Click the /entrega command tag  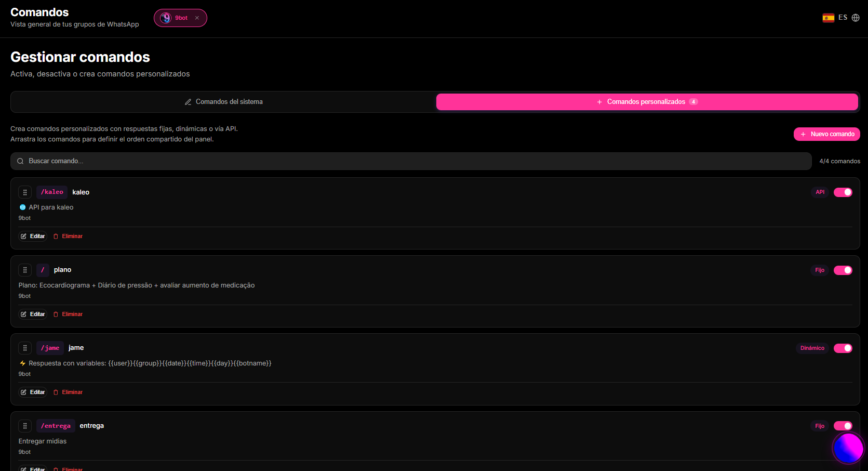pos(56,426)
